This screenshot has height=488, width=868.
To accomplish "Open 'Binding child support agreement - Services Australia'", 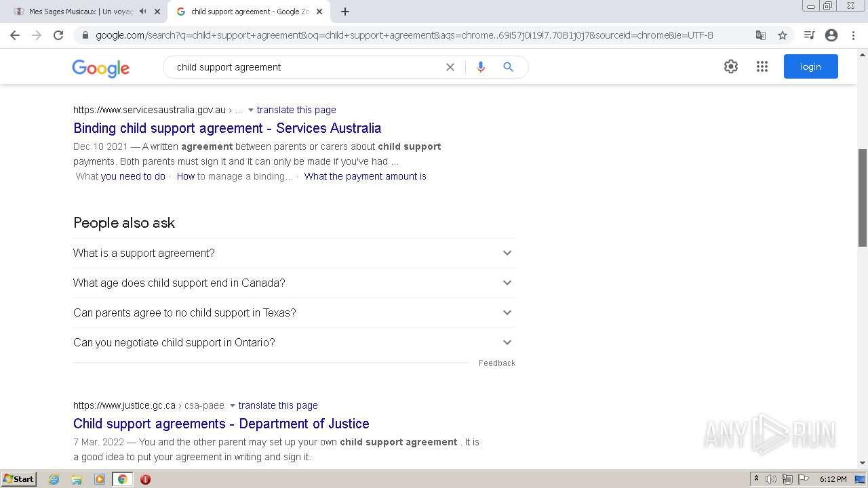I will 227,128.
